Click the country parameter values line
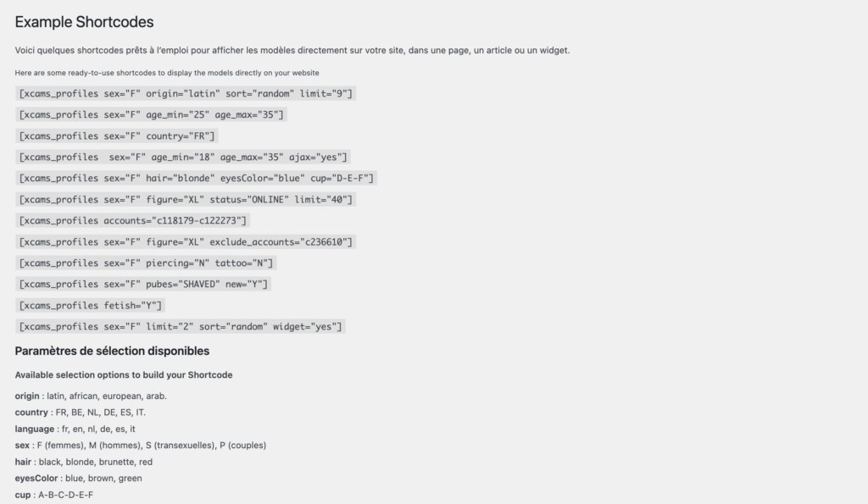 point(81,413)
